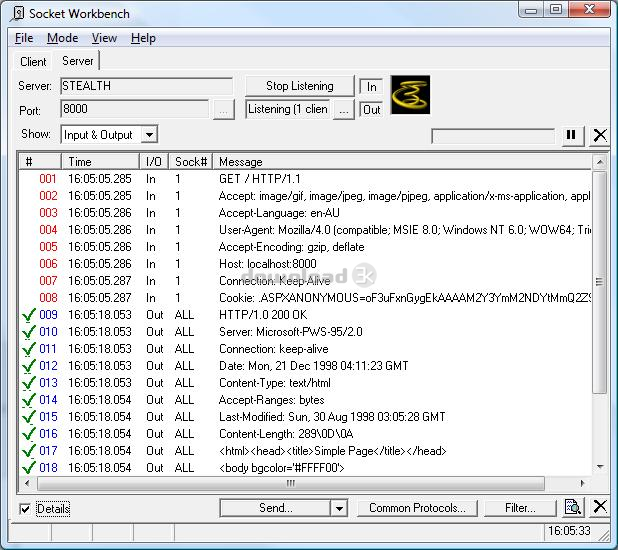The image size is (618, 550).
Task: Click the scroll down arrow of list
Action: click(x=600, y=467)
